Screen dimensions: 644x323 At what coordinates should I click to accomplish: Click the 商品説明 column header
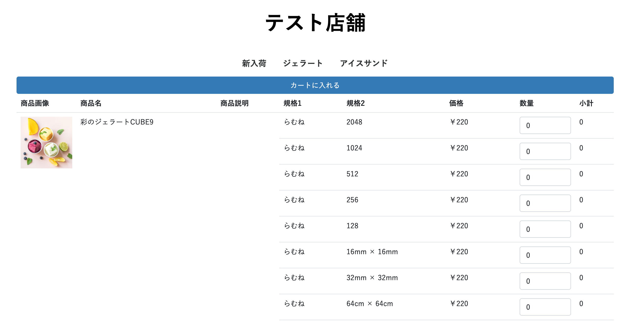(x=234, y=103)
